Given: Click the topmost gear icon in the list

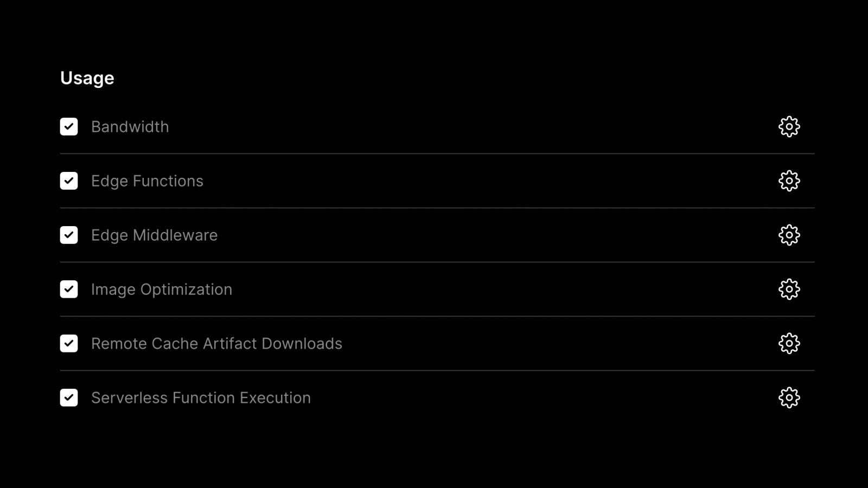Looking at the screenshot, I should click(x=789, y=126).
